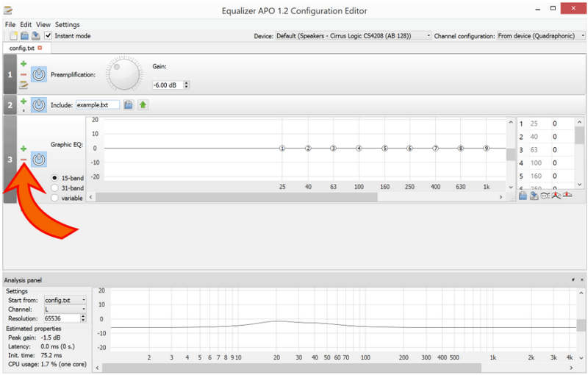Select the variable band radio option

pos(54,198)
